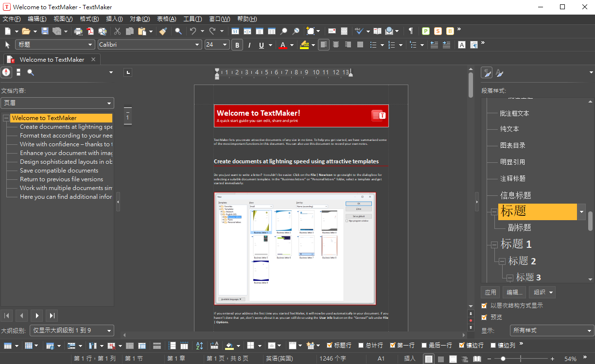Click the Copy icon in toolbar
The height and width of the screenshot is (364, 595).
130,31
